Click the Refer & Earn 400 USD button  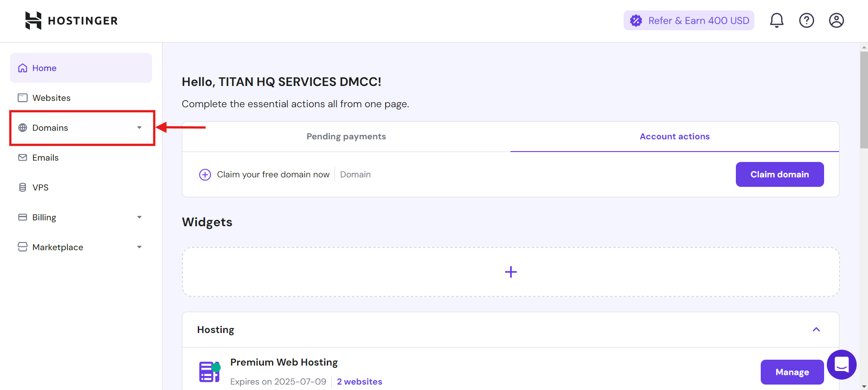[689, 20]
